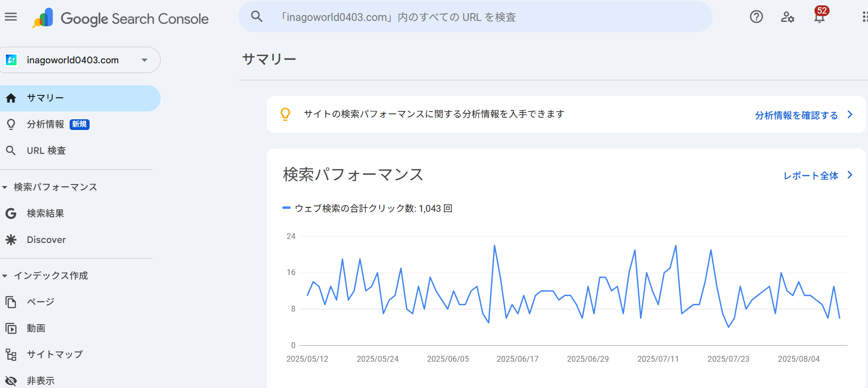The width and height of the screenshot is (868, 388).
Task: Click the search magnifier icon in the URL inspection bar
Action: tap(257, 17)
